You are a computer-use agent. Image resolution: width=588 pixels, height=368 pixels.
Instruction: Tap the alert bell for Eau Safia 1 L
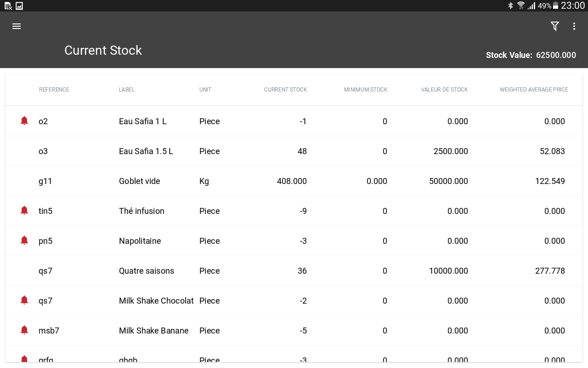(24, 121)
